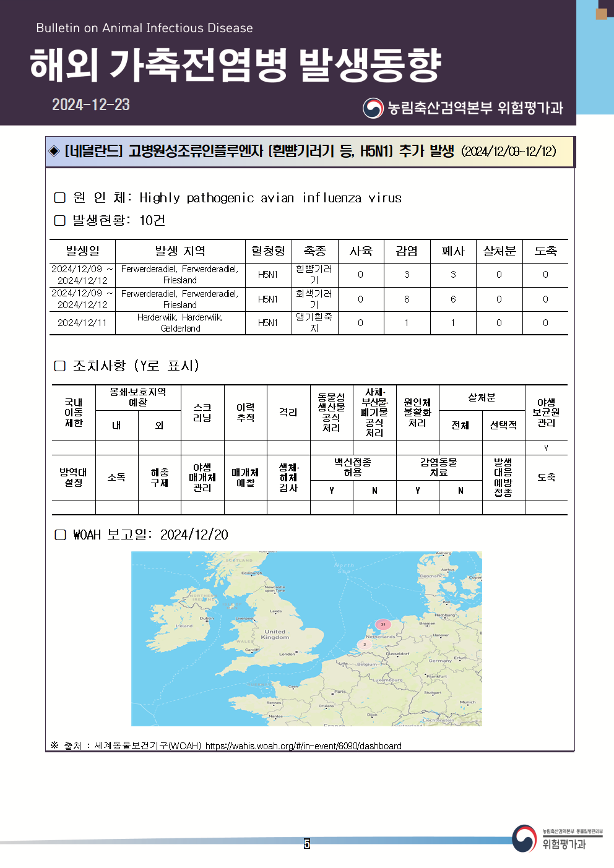Click the diamond bullet before the 네덜란드 heading
The image size is (614, 868).
(54, 151)
